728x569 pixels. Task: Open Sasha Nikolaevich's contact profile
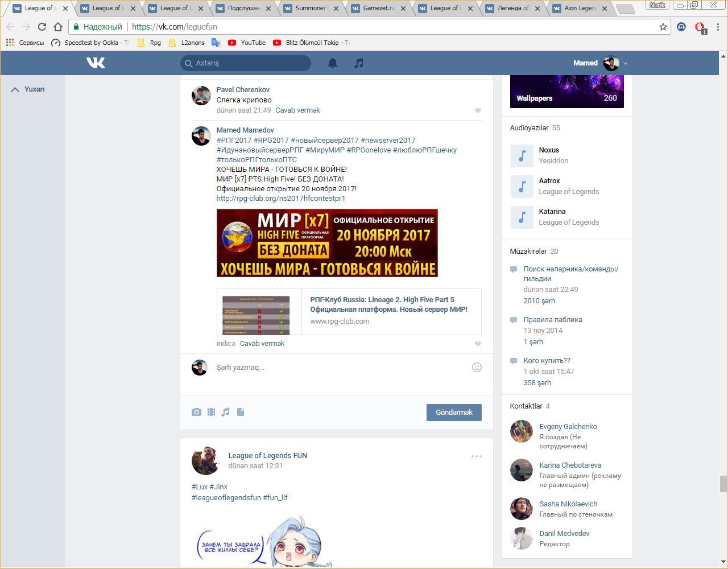pos(568,504)
